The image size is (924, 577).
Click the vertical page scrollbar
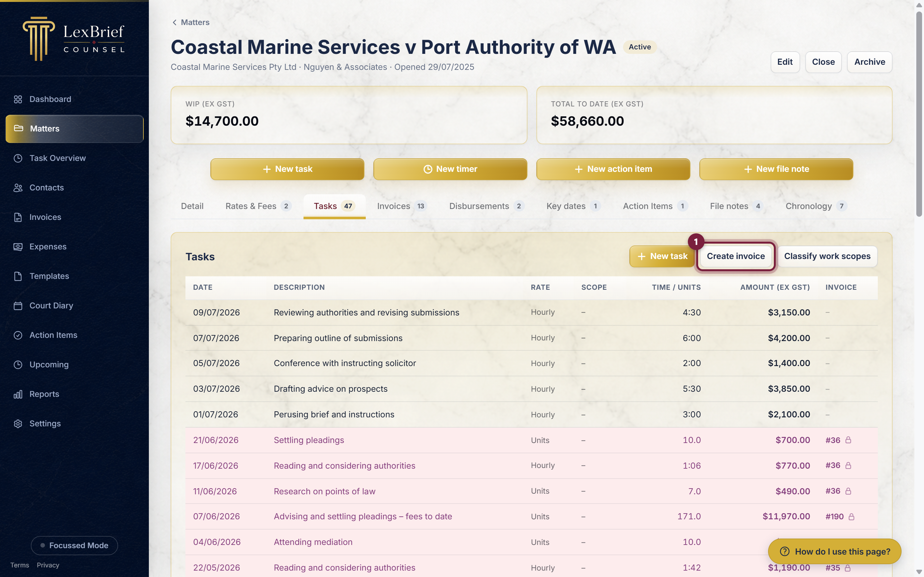[x=919, y=114]
